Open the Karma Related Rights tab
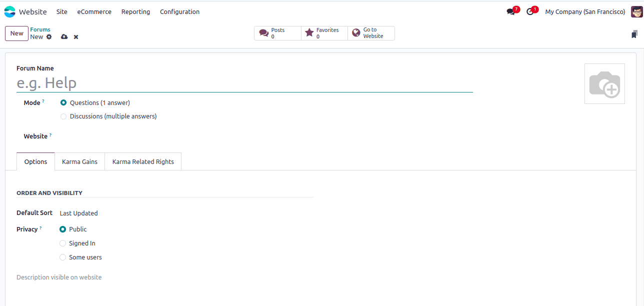644x306 pixels. point(143,161)
